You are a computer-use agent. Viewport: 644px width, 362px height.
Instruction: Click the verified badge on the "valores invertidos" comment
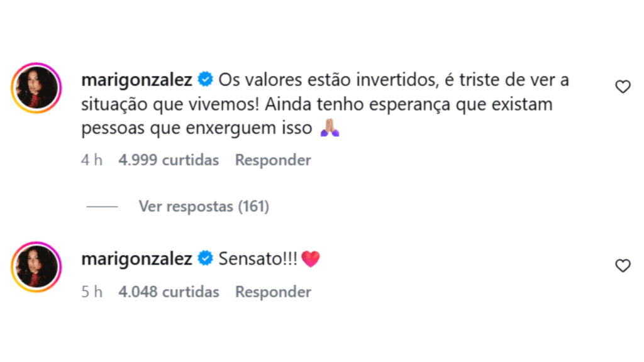pos(205,80)
